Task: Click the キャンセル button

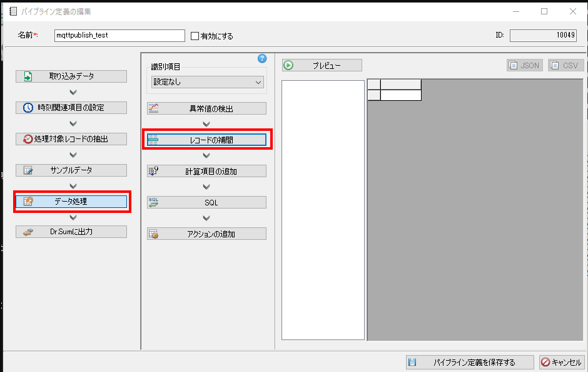Action: pyautogui.click(x=562, y=362)
